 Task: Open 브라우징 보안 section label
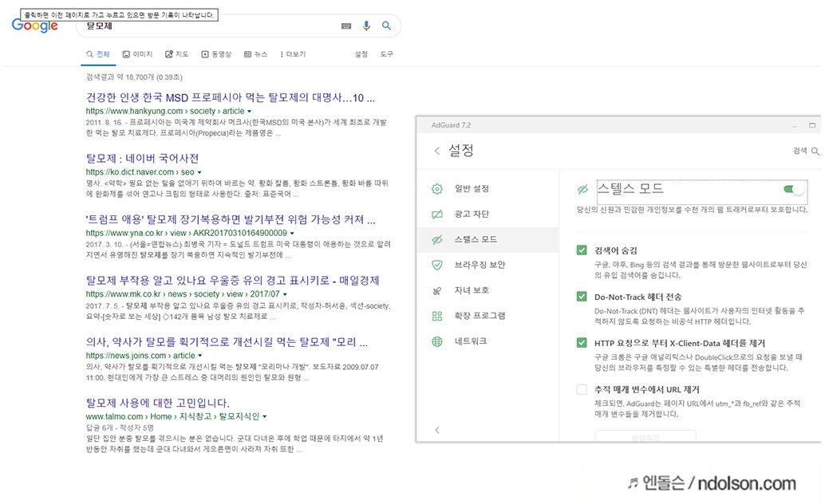(x=480, y=265)
